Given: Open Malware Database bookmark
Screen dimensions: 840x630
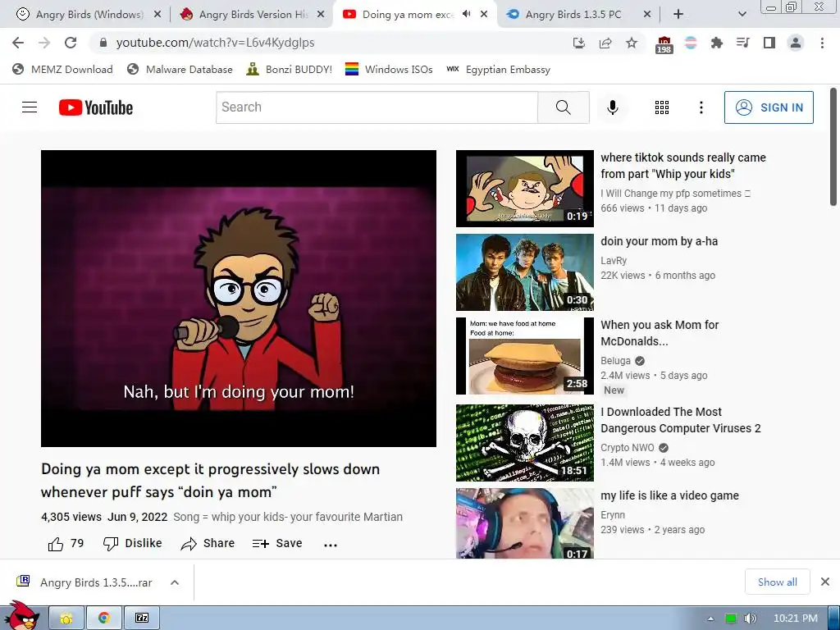Looking at the screenshot, I should (180, 69).
